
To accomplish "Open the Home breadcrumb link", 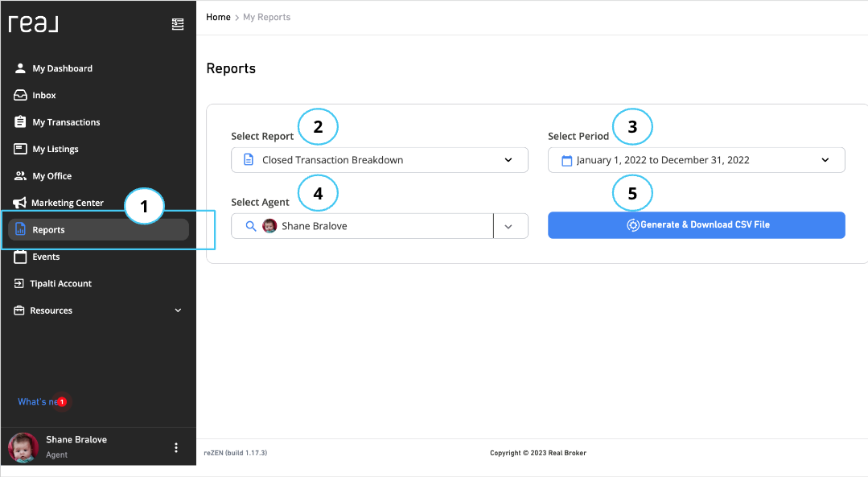I will [x=217, y=16].
